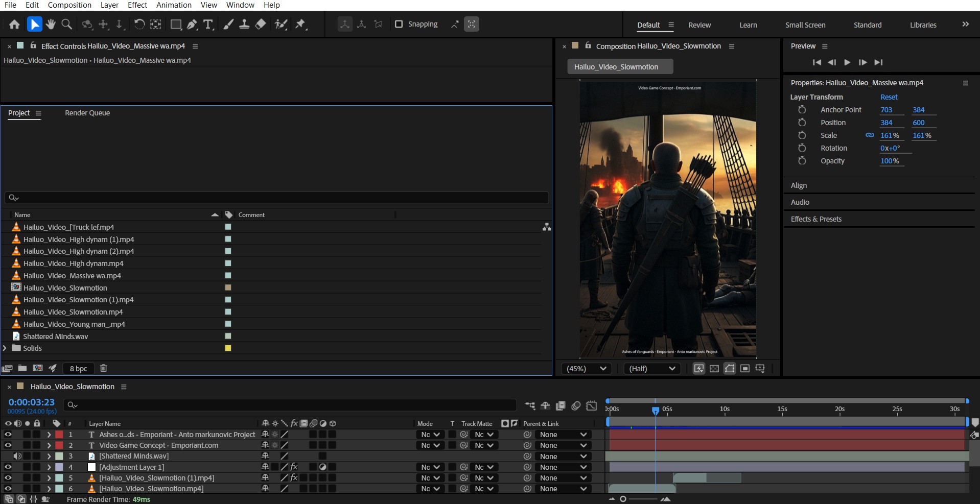The width and height of the screenshot is (980, 504).
Task: Toggle fx switch on Adjustment Layer 1
Action: (x=294, y=467)
